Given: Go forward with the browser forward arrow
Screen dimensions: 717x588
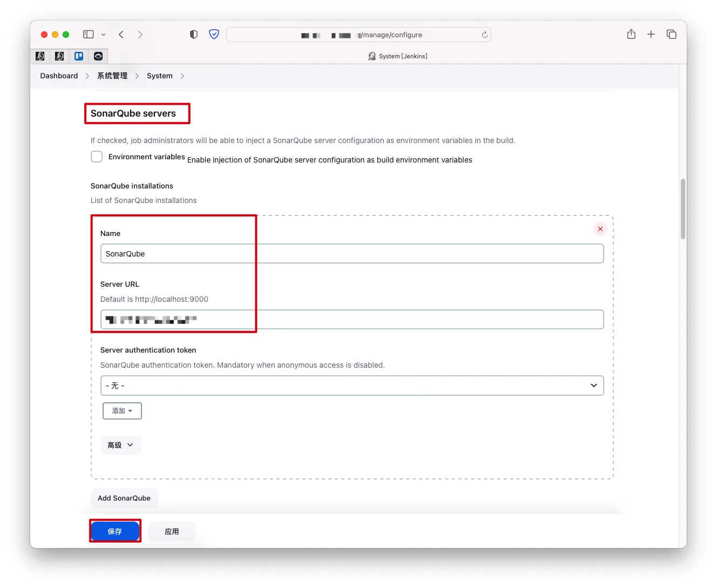Looking at the screenshot, I should (140, 35).
